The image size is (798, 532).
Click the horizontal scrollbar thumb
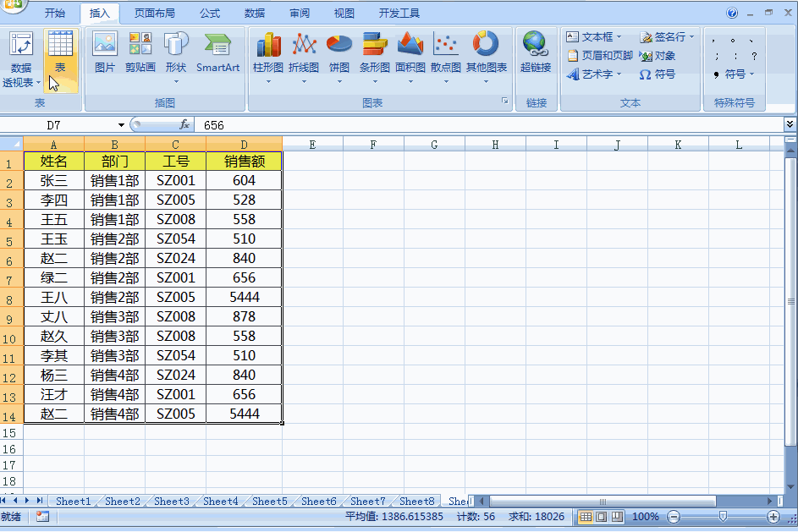click(603, 502)
